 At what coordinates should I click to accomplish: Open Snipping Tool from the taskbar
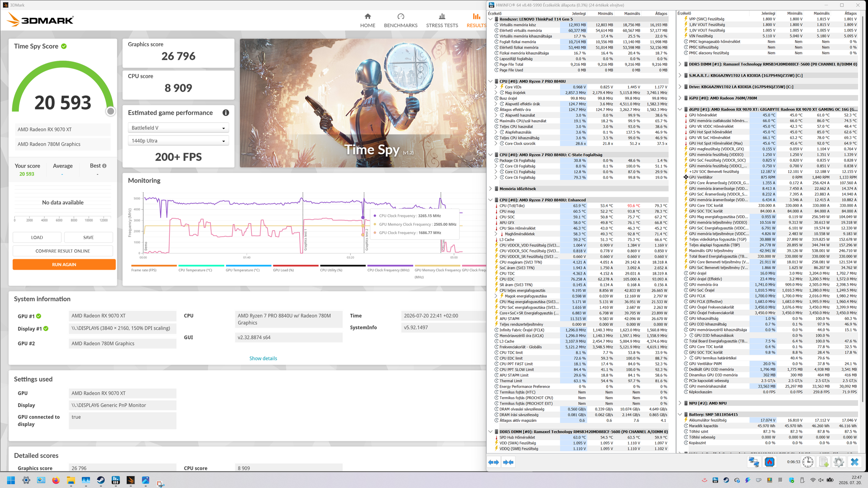coord(161,483)
